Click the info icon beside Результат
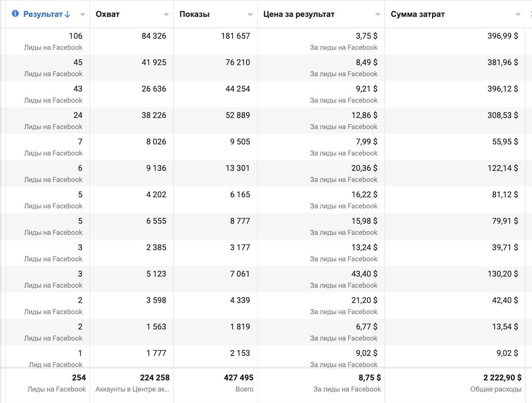The image size is (532, 403). coord(15,14)
